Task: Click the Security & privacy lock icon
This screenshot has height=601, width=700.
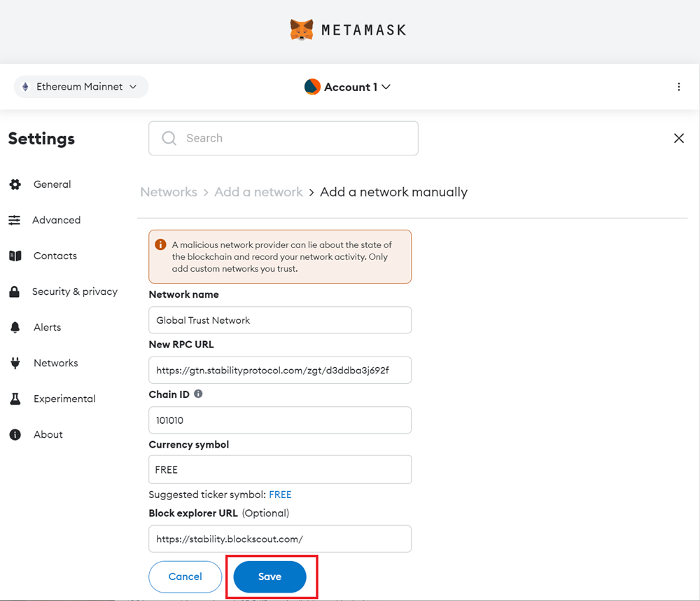Action: (15, 291)
